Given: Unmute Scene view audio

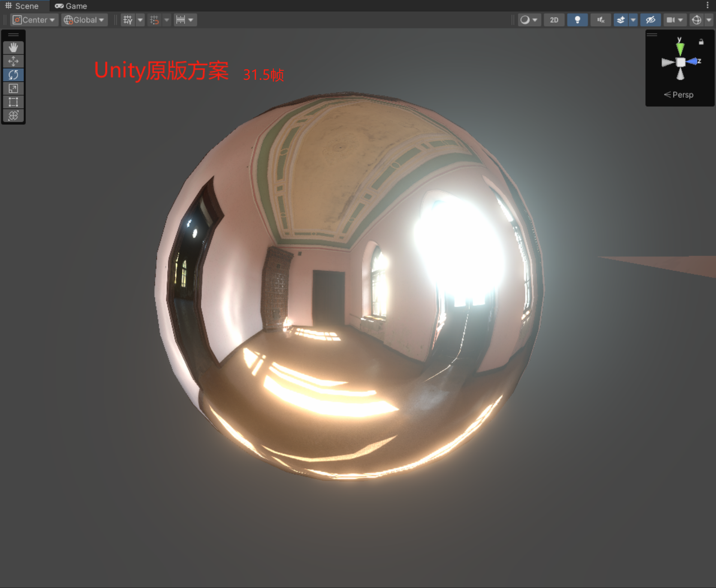Looking at the screenshot, I should (601, 20).
